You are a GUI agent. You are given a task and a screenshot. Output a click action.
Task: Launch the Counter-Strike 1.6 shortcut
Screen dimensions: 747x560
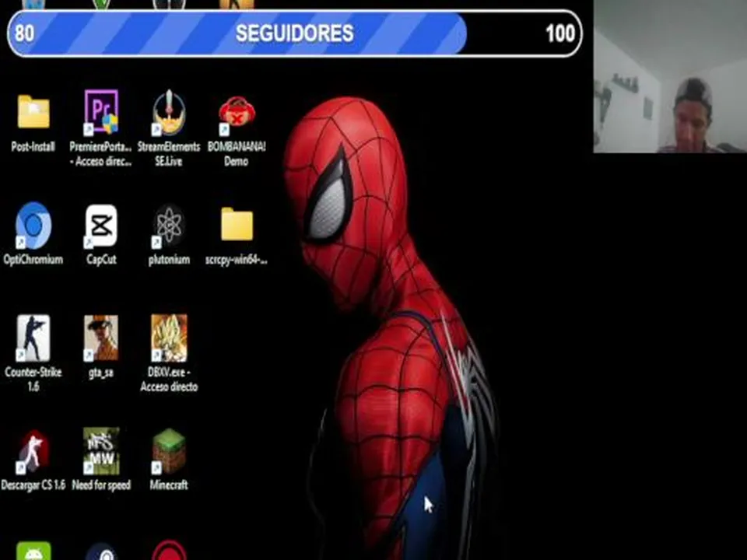coord(33,338)
